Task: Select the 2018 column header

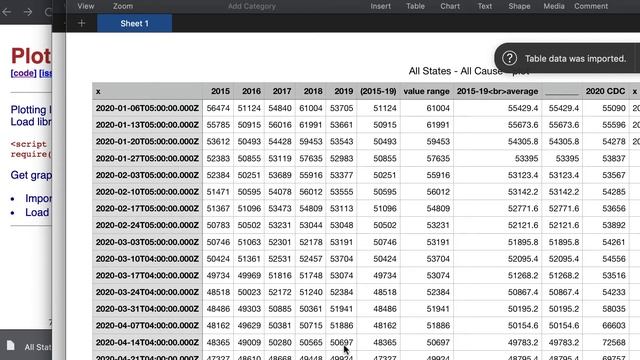Action: click(311, 91)
